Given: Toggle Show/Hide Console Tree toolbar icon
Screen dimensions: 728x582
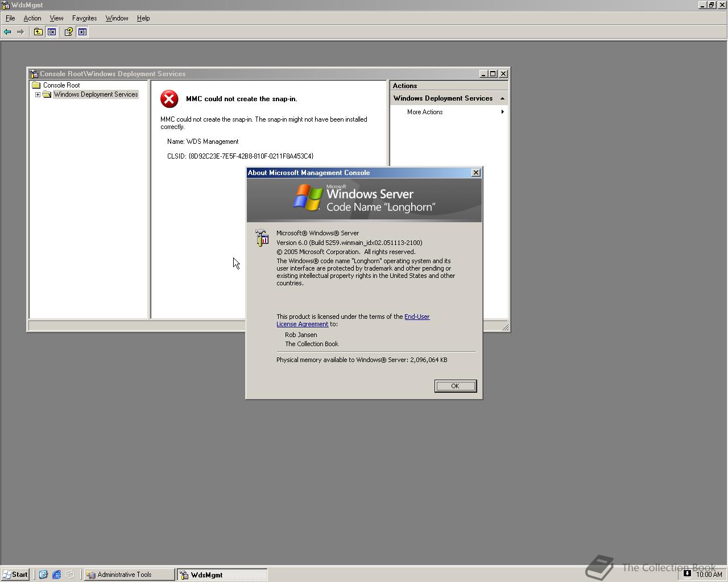Looking at the screenshot, I should tap(52, 32).
